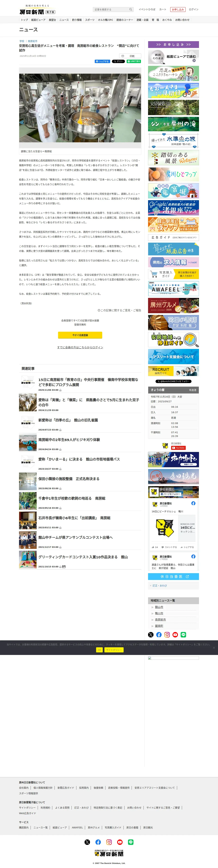Viewport: 218px width, 868px height.
Task: Share article via Facebook シェアする button
Action: click(102, 61)
